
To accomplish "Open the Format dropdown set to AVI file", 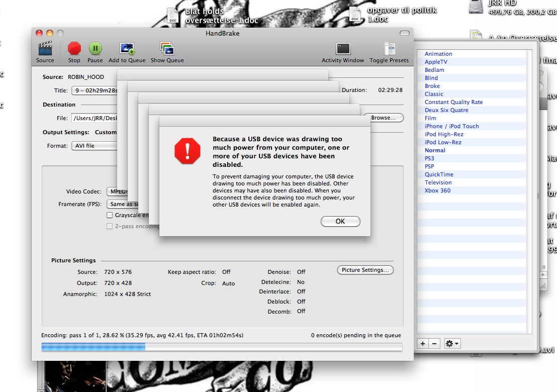I will [x=95, y=146].
